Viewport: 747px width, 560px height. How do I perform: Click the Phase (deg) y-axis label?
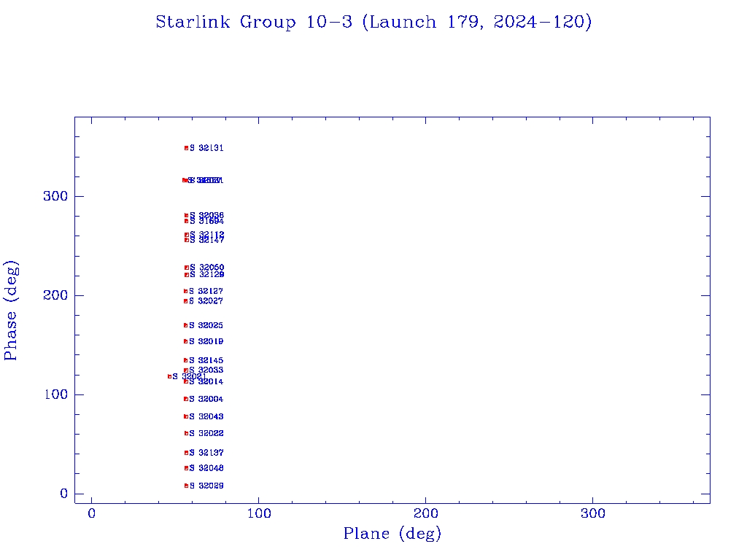coord(11,310)
